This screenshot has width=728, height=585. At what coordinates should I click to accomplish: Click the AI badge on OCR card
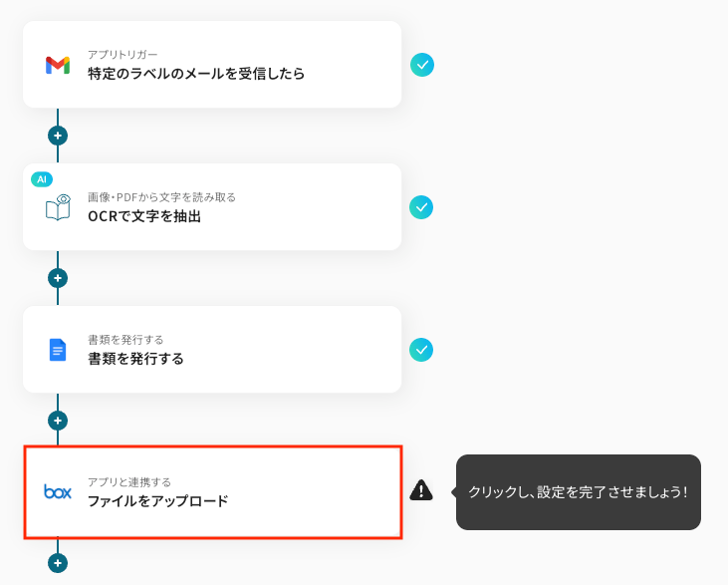pyautogui.click(x=42, y=179)
